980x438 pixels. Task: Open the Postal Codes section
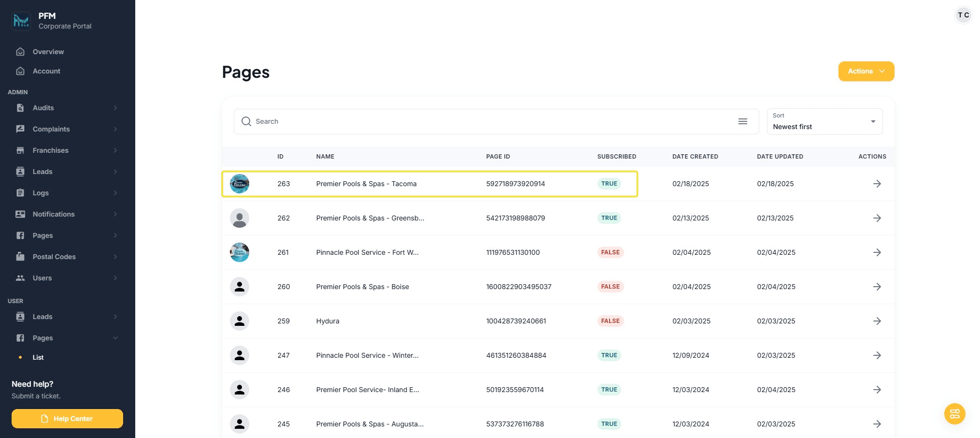click(54, 257)
